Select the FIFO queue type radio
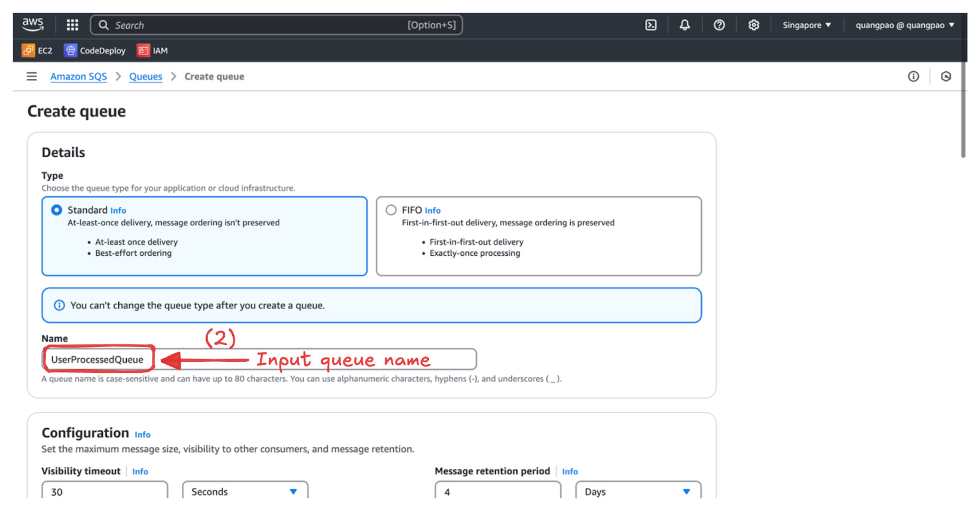The image size is (980, 511). pyautogui.click(x=391, y=210)
